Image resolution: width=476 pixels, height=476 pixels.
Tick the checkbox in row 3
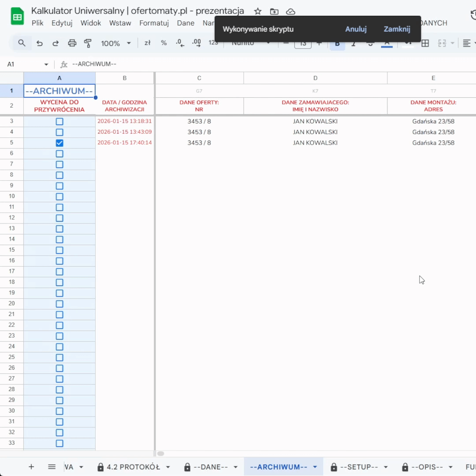coord(59,121)
